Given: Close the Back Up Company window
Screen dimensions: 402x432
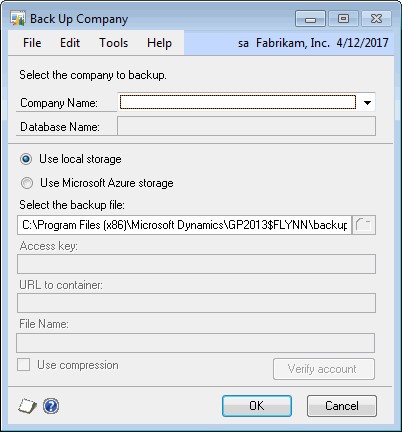Looking at the screenshot, I should click(x=376, y=18).
